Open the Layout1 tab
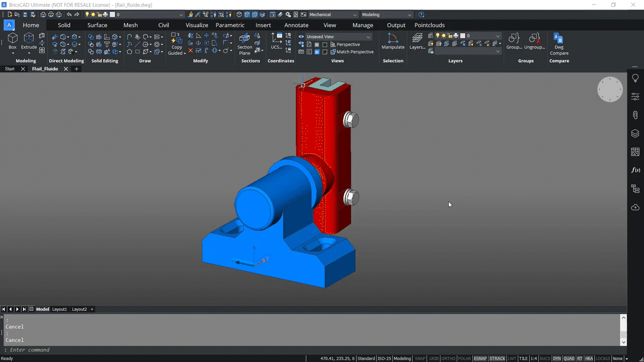The image size is (644, 362). pyautogui.click(x=59, y=309)
